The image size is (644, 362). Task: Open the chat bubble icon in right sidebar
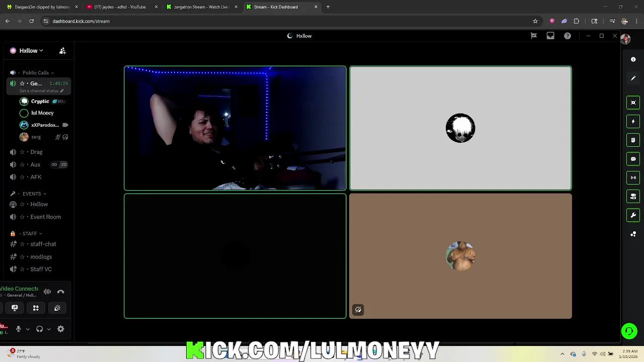click(x=633, y=159)
